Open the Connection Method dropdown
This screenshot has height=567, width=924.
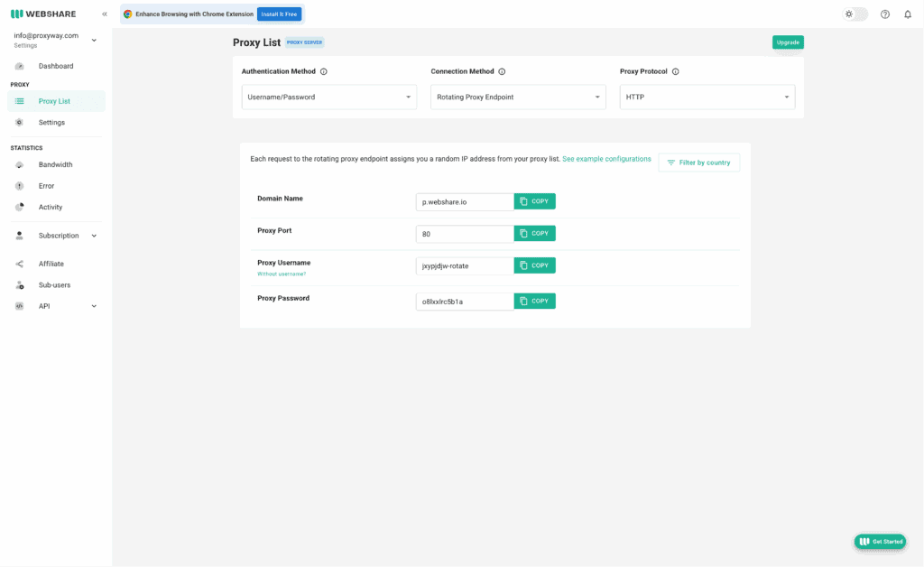click(518, 96)
